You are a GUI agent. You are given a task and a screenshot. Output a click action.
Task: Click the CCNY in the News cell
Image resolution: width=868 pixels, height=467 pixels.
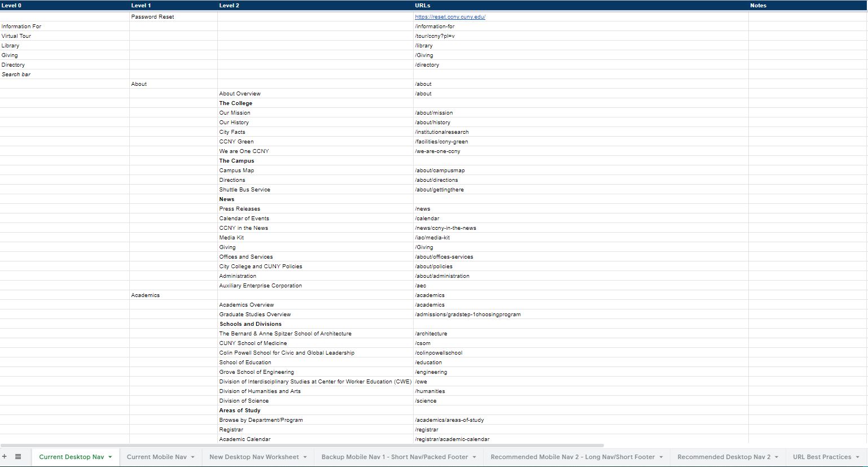315,228
